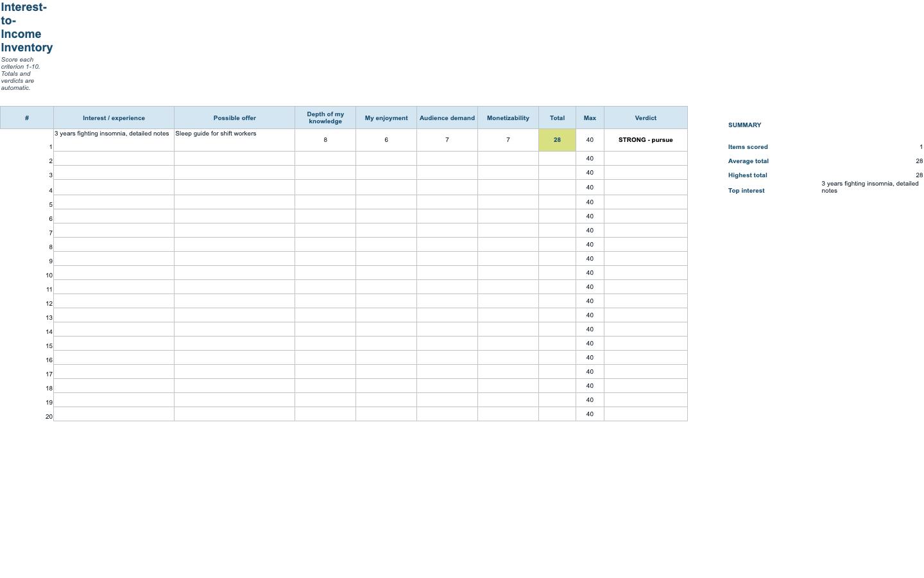The image size is (924, 578).
Task: Select the depth score cell showing 8
Action: [325, 140]
